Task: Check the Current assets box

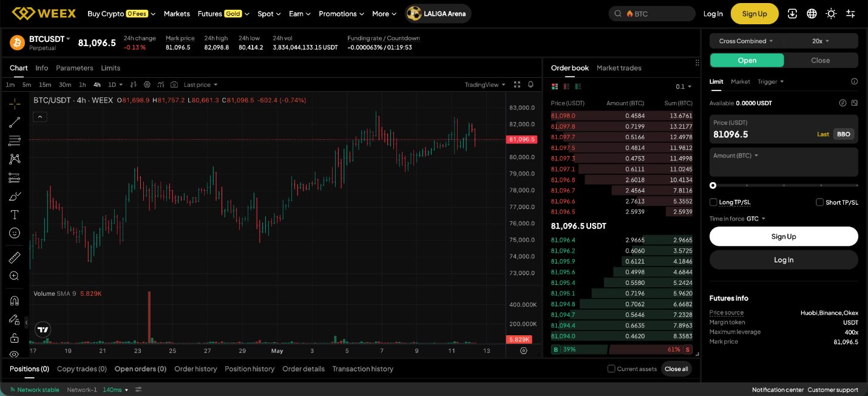Action: (611, 369)
